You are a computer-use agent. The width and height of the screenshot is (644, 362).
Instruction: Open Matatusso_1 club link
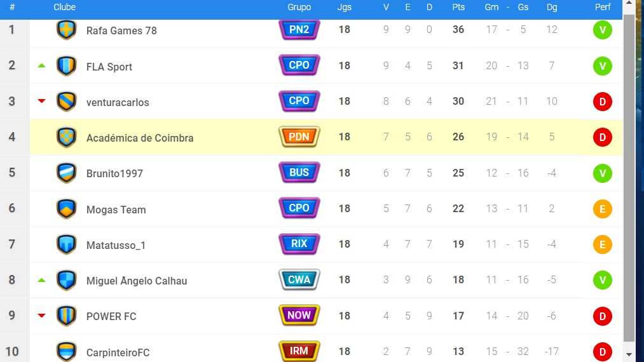[116, 245]
